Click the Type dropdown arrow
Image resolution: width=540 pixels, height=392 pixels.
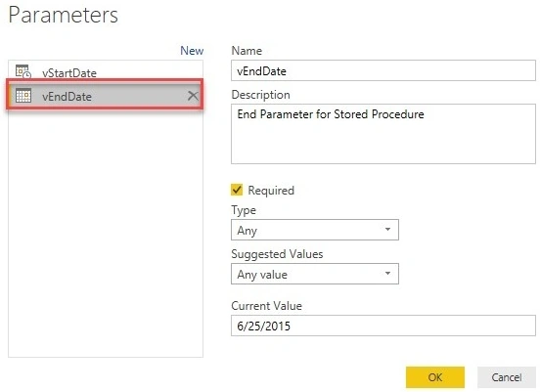[x=387, y=229]
